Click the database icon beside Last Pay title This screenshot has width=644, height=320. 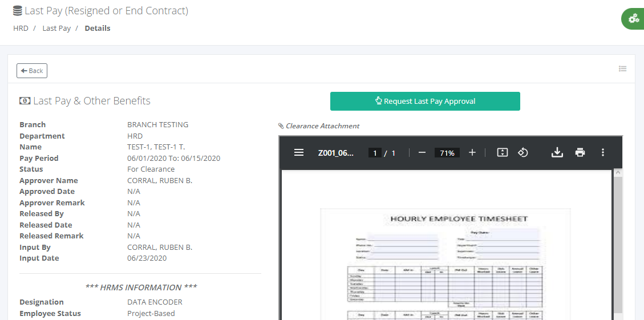pos(17,11)
